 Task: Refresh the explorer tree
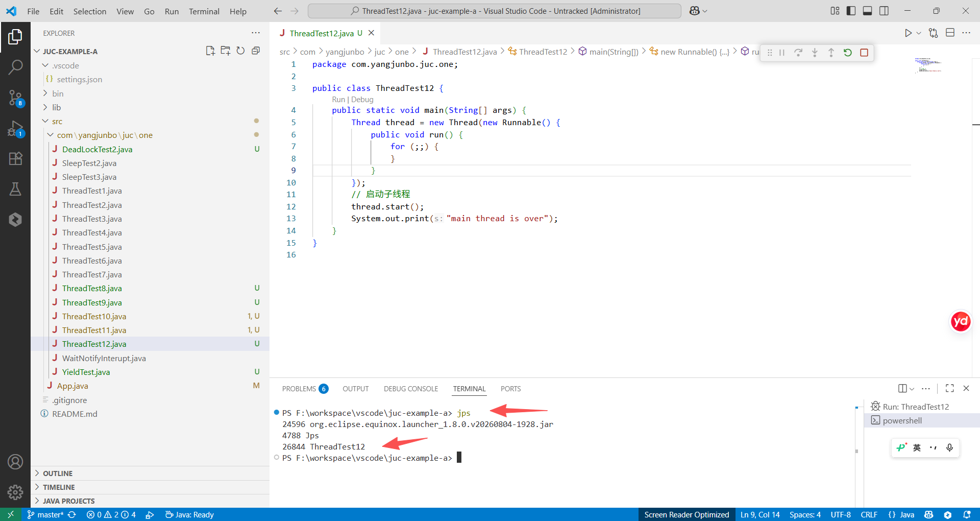[x=240, y=51]
